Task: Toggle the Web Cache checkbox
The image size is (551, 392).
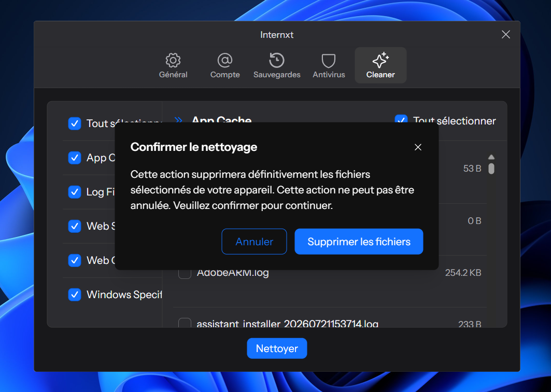Action: coord(75,260)
